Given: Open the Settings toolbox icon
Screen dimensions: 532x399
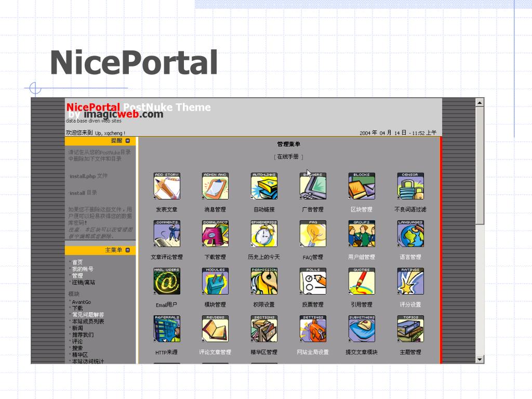Looking at the screenshot, I should [x=313, y=328].
